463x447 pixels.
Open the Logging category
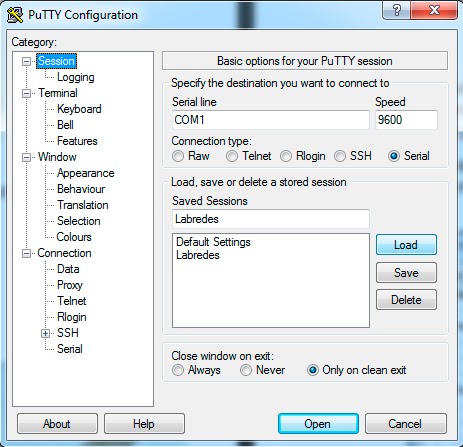pos(76,77)
